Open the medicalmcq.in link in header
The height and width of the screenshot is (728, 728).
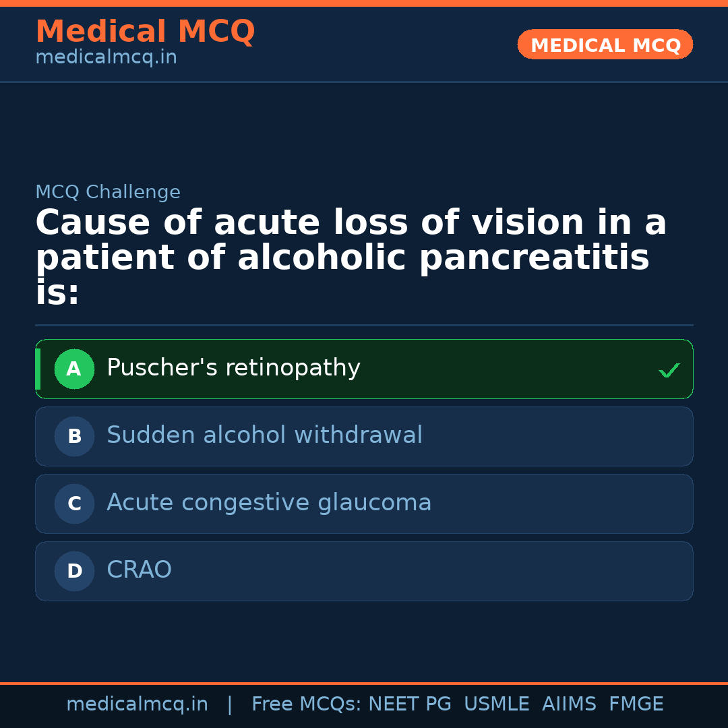pyautogui.click(x=105, y=57)
